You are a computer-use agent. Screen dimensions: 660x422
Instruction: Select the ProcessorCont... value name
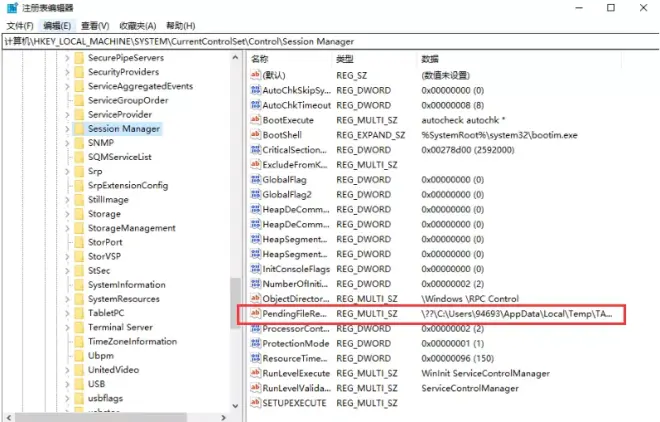point(296,329)
